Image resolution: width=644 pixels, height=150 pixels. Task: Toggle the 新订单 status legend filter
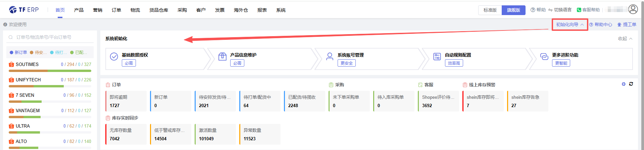(18, 53)
